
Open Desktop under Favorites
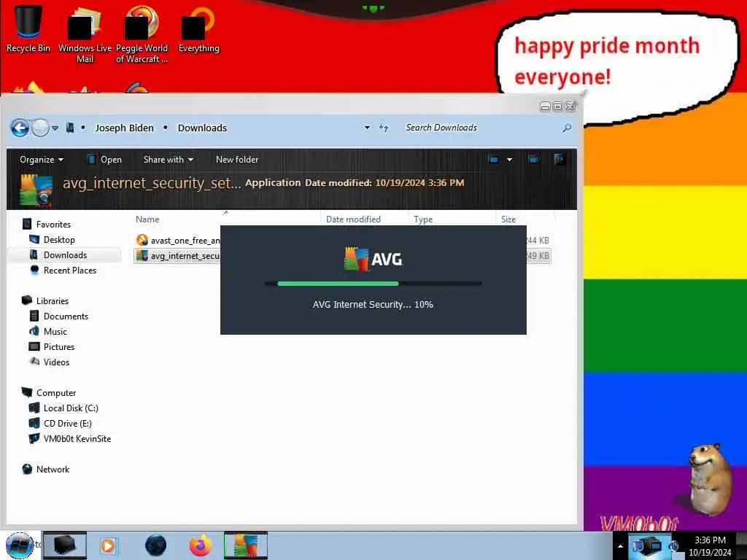[x=53, y=239]
